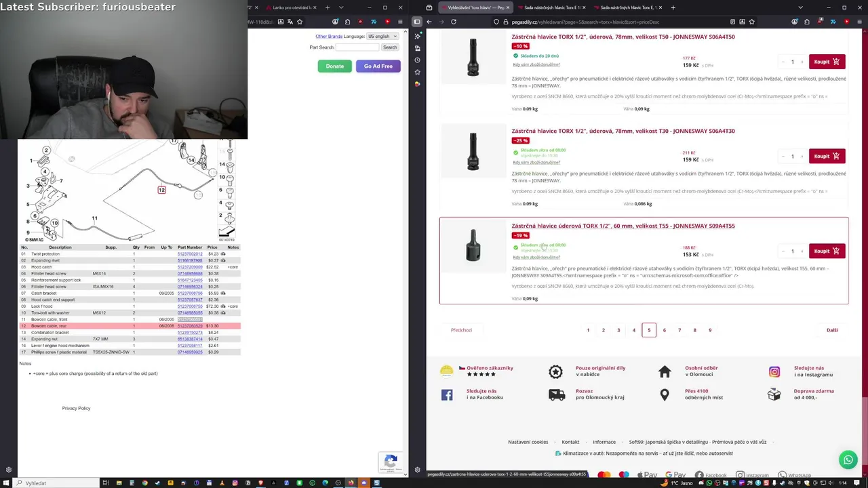The image size is (868, 488).
Task: Open the sidebar settings gear at the bottom
Action: coord(417,470)
